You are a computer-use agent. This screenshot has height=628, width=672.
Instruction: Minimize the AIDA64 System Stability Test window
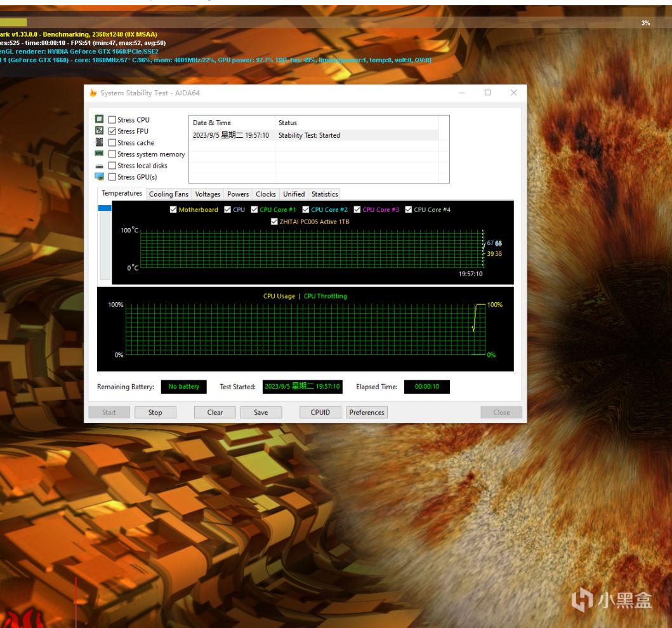click(461, 93)
